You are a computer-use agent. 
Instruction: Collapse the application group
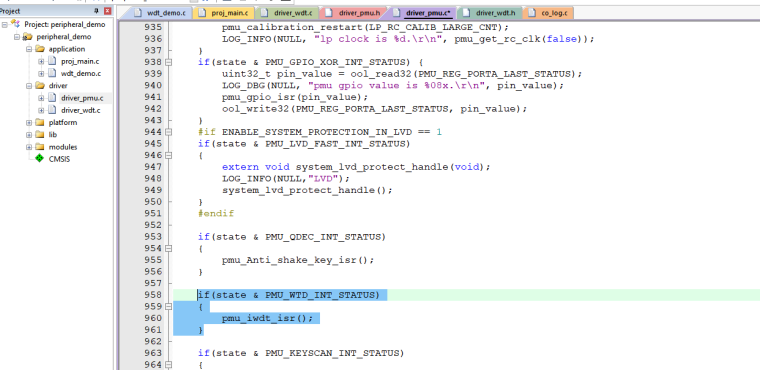(29, 49)
